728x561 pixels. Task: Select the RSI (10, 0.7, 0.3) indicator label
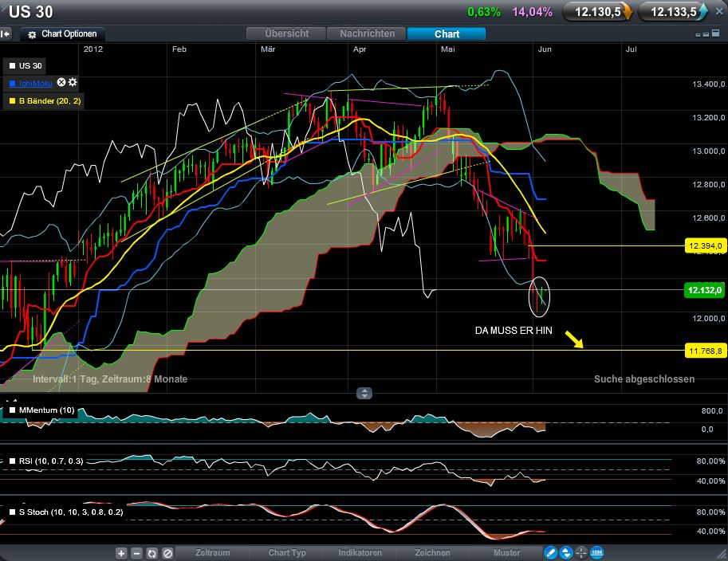[51, 461]
